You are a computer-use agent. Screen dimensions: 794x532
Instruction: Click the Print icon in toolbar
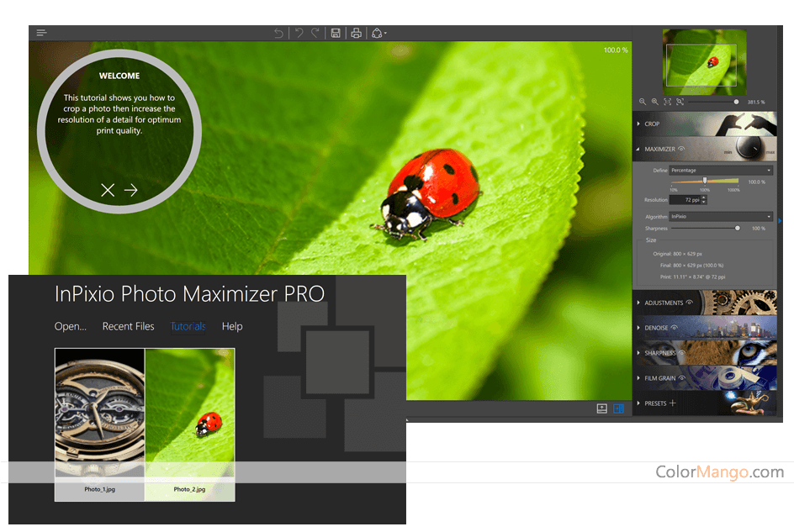click(x=356, y=33)
